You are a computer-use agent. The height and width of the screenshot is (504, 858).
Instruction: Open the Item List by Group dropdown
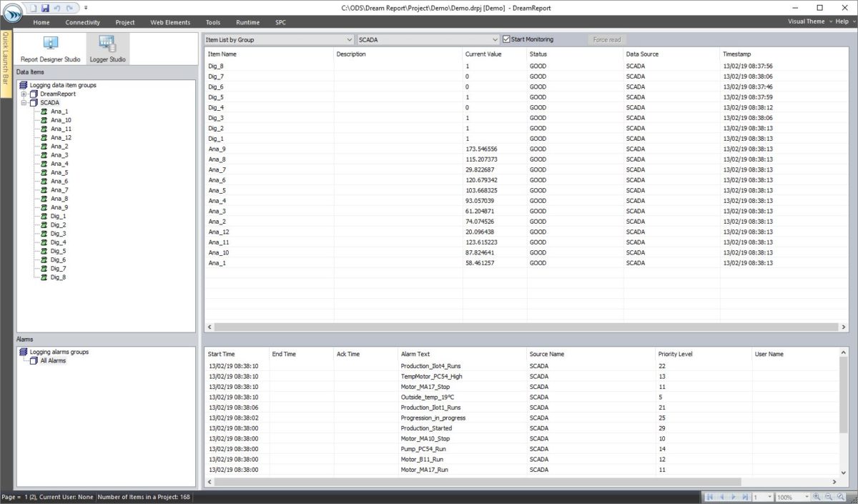(348, 39)
